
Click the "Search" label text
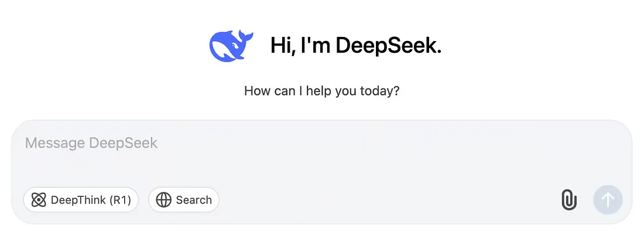[194, 200]
